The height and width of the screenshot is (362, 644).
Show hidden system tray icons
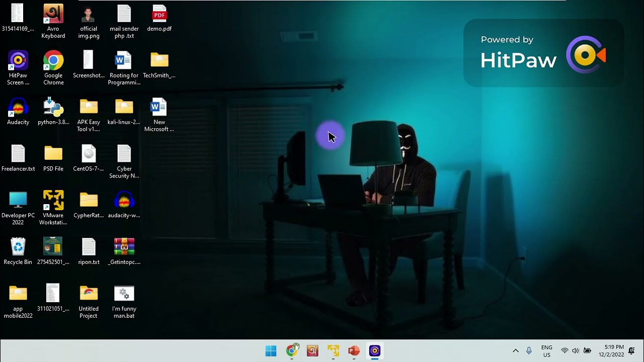tap(515, 350)
